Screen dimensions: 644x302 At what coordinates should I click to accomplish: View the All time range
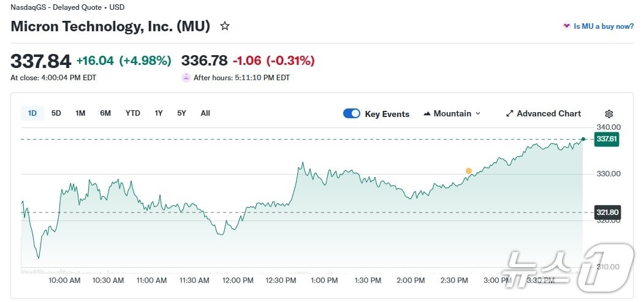click(x=205, y=113)
